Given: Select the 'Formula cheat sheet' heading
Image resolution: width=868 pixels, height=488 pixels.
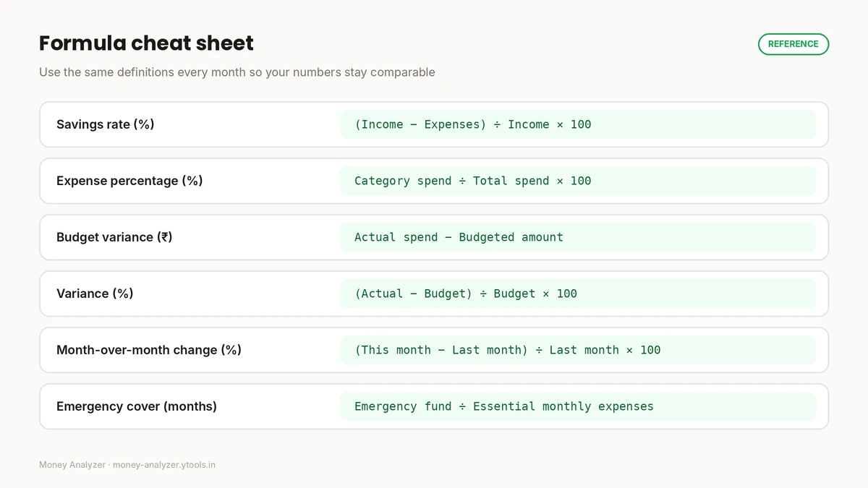Looking at the screenshot, I should pos(146,43).
